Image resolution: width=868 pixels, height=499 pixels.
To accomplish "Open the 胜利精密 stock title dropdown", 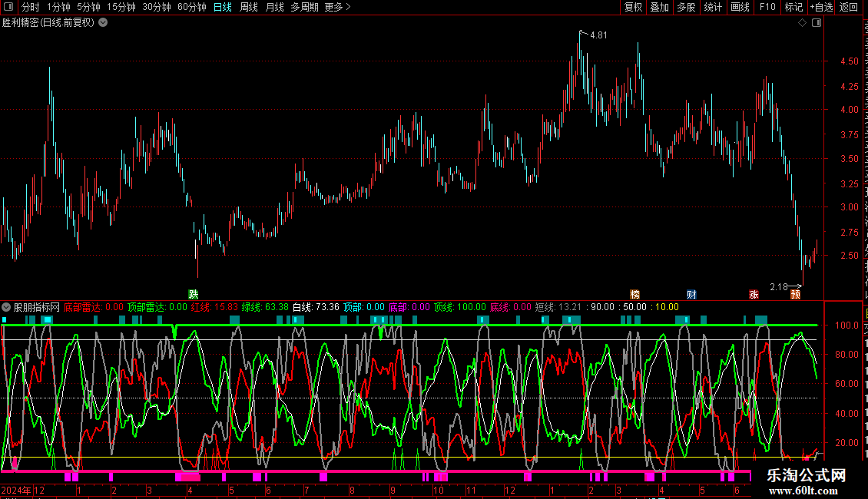I will coord(103,23).
